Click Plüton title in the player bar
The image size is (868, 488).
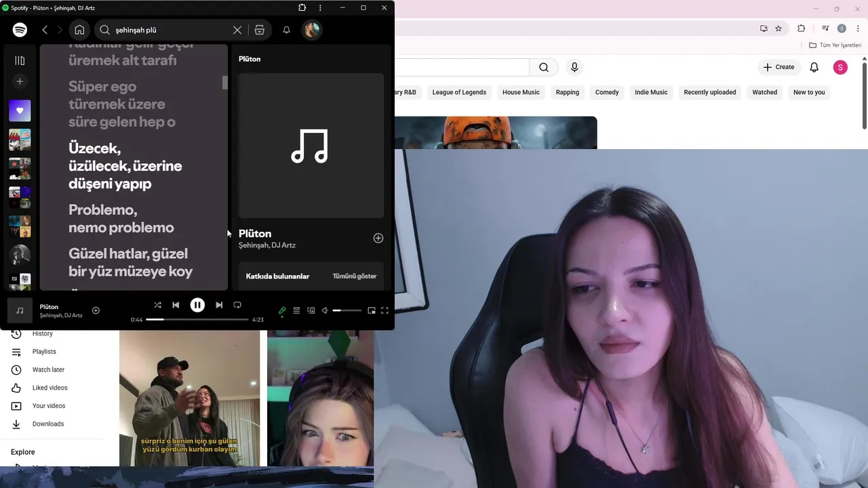49,307
